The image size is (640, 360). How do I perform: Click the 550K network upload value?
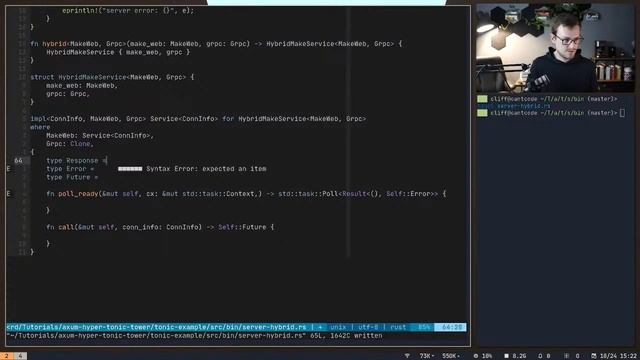click(451, 356)
